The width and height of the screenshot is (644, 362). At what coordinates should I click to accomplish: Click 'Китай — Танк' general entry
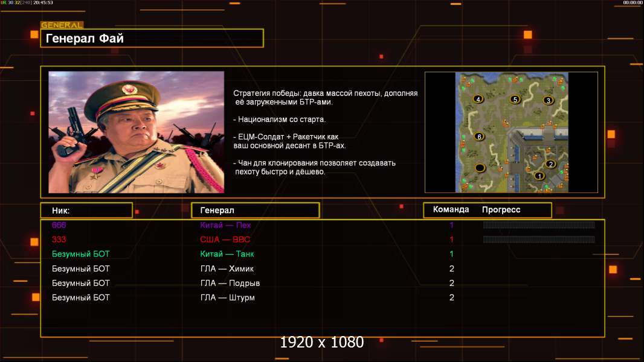pyautogui.click(x=227, y=254)
